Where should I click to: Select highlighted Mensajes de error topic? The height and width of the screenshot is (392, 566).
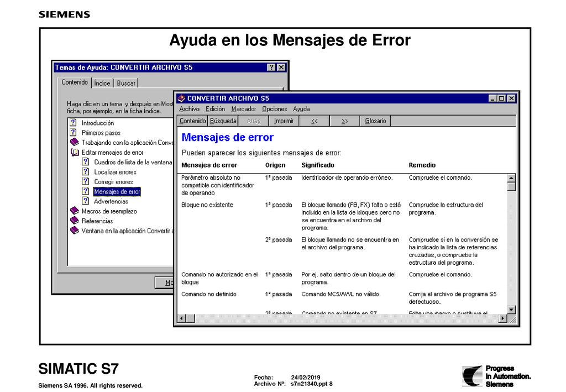pyautogui.click(x=117, y=192)
